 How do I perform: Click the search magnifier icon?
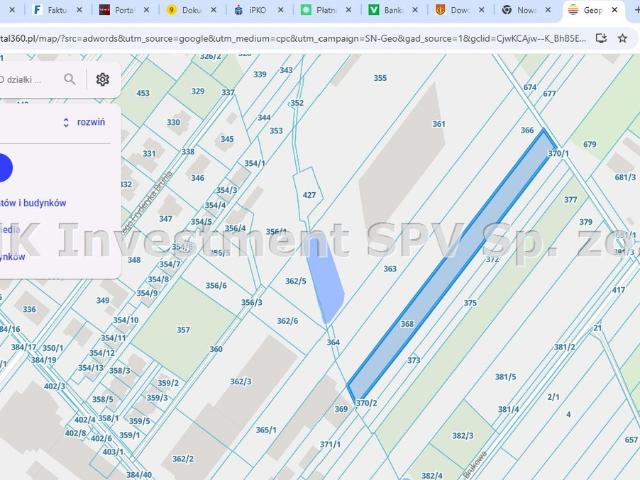[69, 79]
